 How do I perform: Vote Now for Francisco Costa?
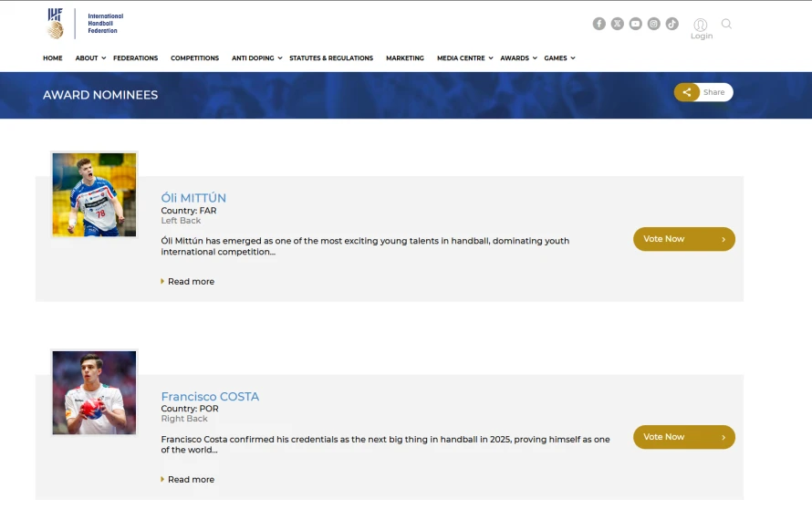683,437
